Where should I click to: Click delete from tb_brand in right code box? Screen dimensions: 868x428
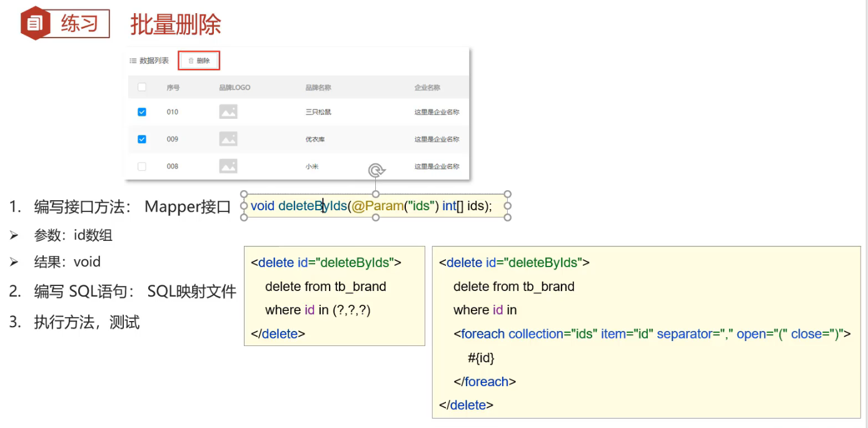tap(514, 287)
